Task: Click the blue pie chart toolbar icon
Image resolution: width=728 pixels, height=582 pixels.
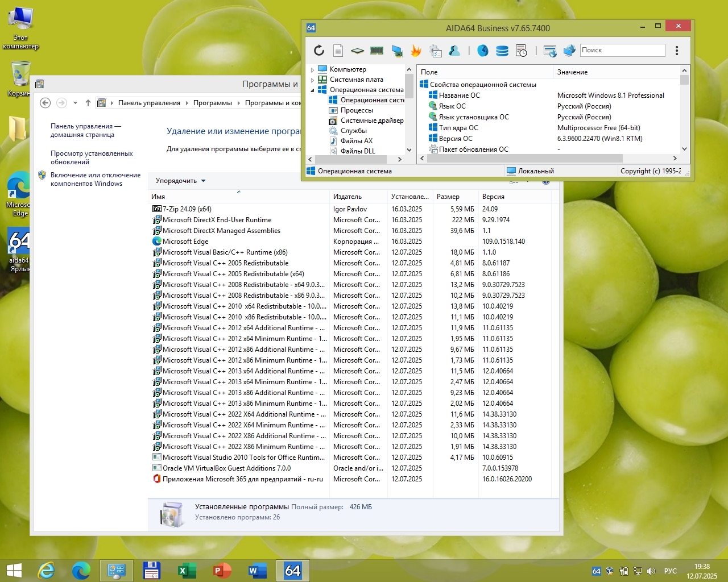Action: coord(483,51)
